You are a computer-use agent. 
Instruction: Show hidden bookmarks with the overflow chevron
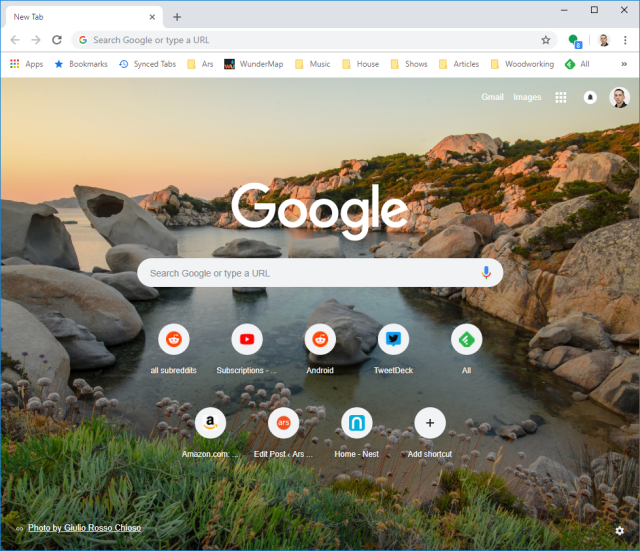pos(624,64)
